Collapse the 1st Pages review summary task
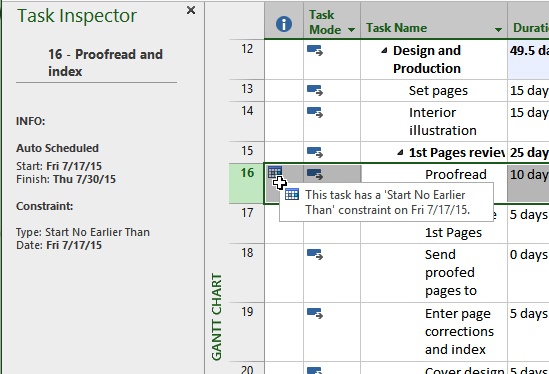Viewport: 549px width, 374px height. coord(400,153)
